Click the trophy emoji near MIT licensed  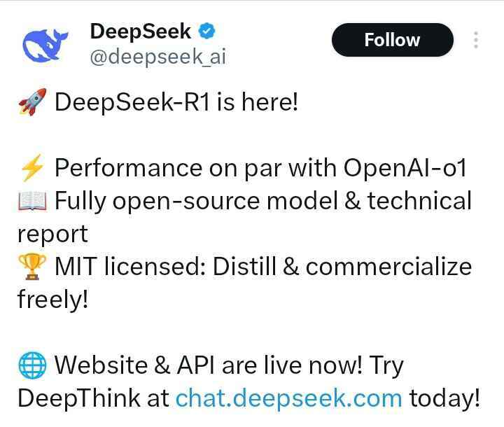[31, 267]
